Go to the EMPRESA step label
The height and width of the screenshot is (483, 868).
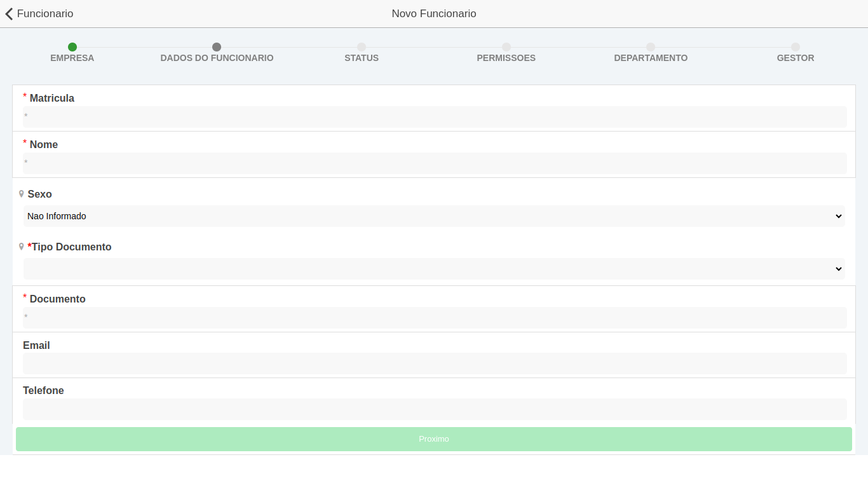72,58
